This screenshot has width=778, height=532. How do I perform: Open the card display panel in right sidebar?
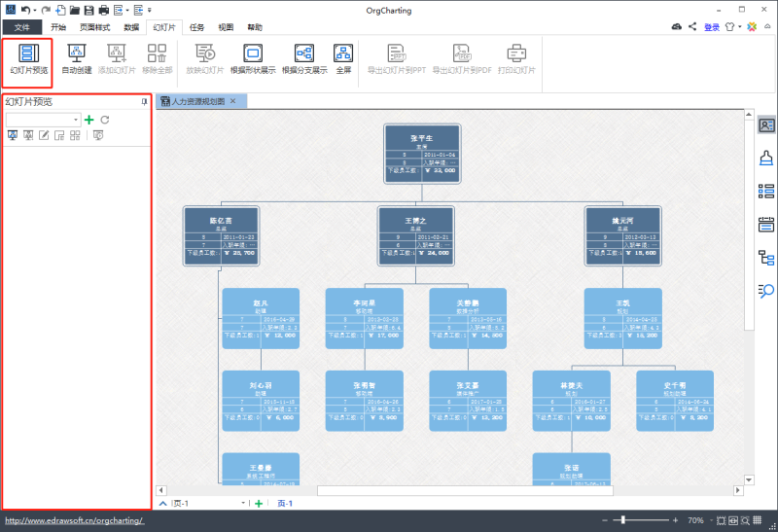tap(766, 125)
